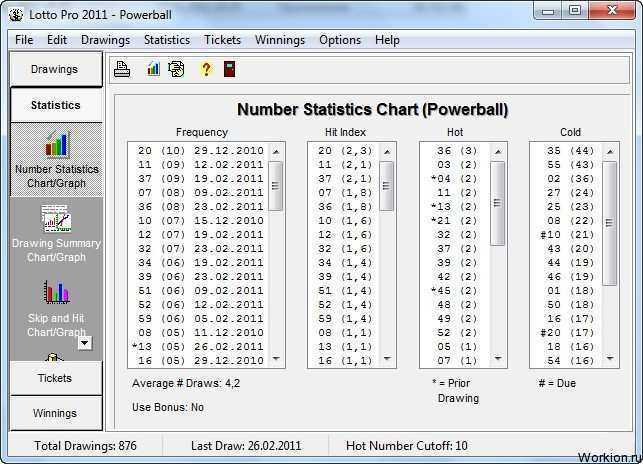
Task: Click Hot Number Cutoff: 10 status entry
Action: [406, 446]
